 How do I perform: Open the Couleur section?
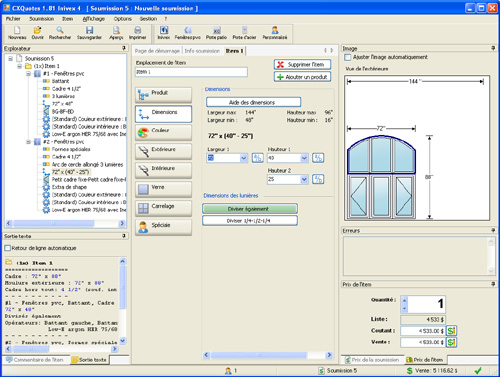pyautogui.click(x=163, y=133)
